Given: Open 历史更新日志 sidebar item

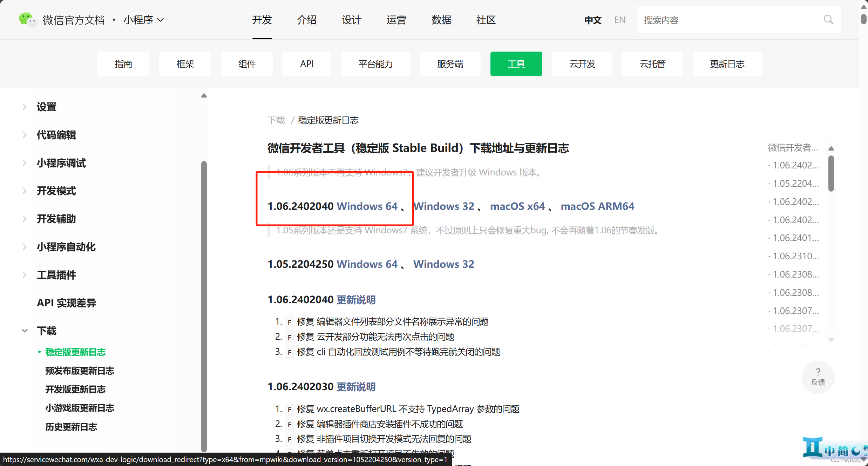Looking at the screenshot, I should tap(71, 427).
